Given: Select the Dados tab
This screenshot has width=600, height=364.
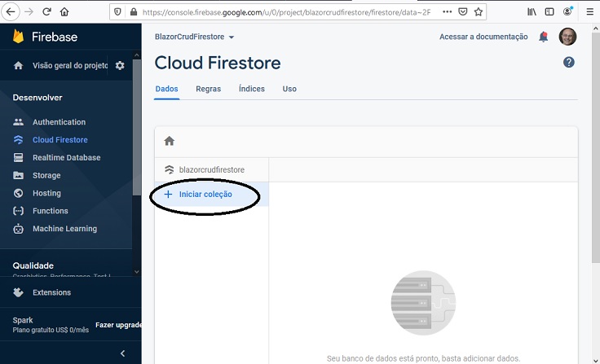Looking at the screenshot, I should (166, 89).
